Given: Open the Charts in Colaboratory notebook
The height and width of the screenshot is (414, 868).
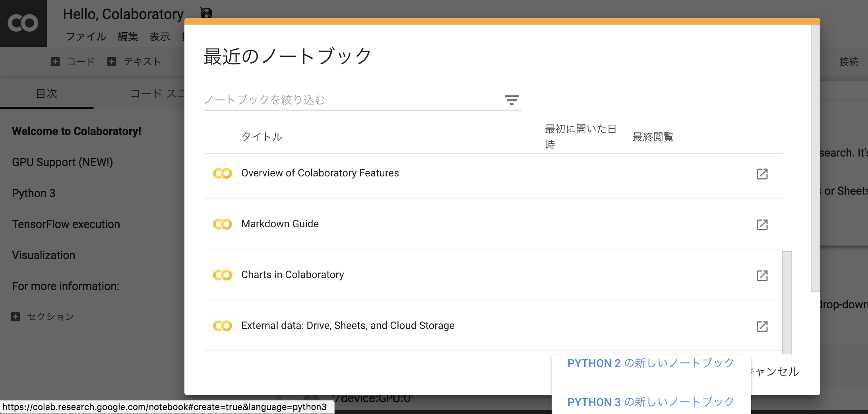Looking at the screenshot, I should click(293, 275).
